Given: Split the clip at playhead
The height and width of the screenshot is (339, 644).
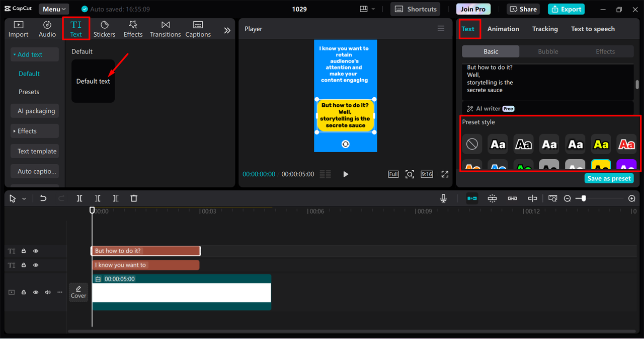Looking at the screenshot, I should 79,198.
